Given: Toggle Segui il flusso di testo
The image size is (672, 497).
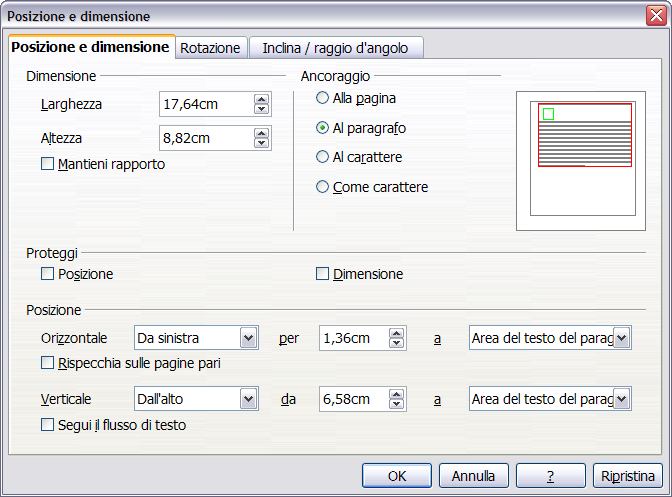Looking at the screenshot, I should (x=48, y=425).
